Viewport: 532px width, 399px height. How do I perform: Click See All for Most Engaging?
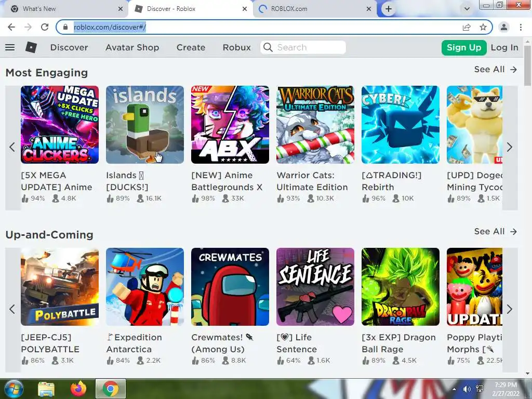495,70
